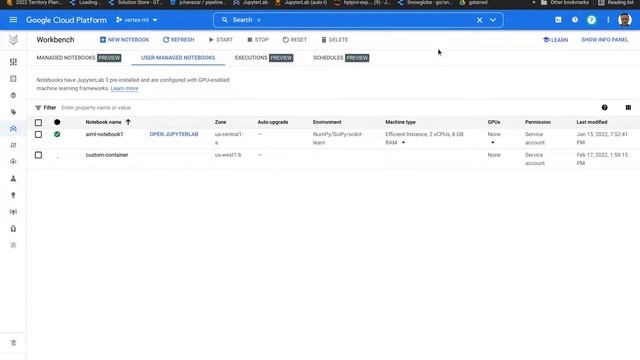Open the column display options icon

tap(628, 107)
